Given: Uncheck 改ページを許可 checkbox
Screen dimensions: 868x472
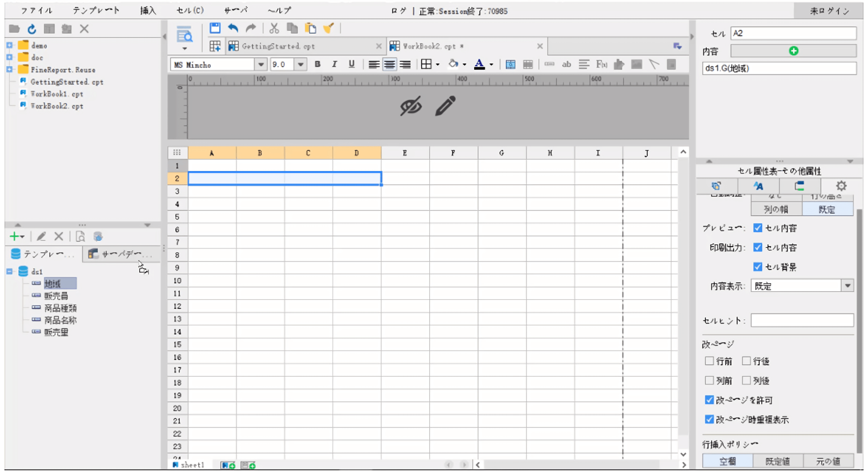Looking at the screenshot, I should [x=709, y=400].
